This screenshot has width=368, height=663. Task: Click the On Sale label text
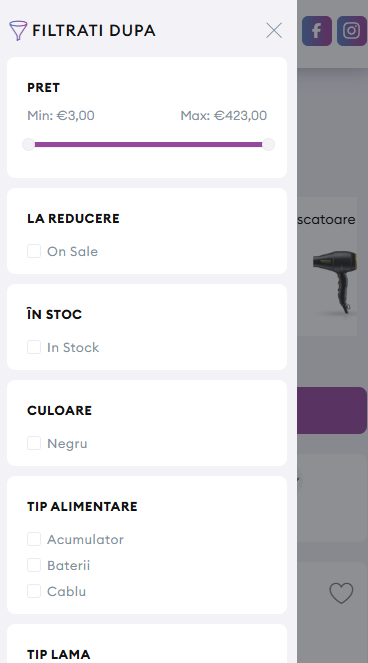coord(72,251)
